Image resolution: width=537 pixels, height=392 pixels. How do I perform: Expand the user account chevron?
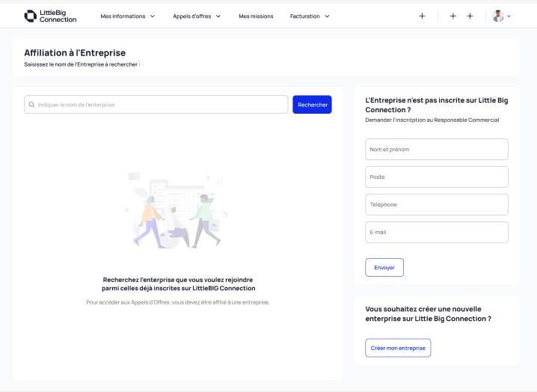pos(509,16)
